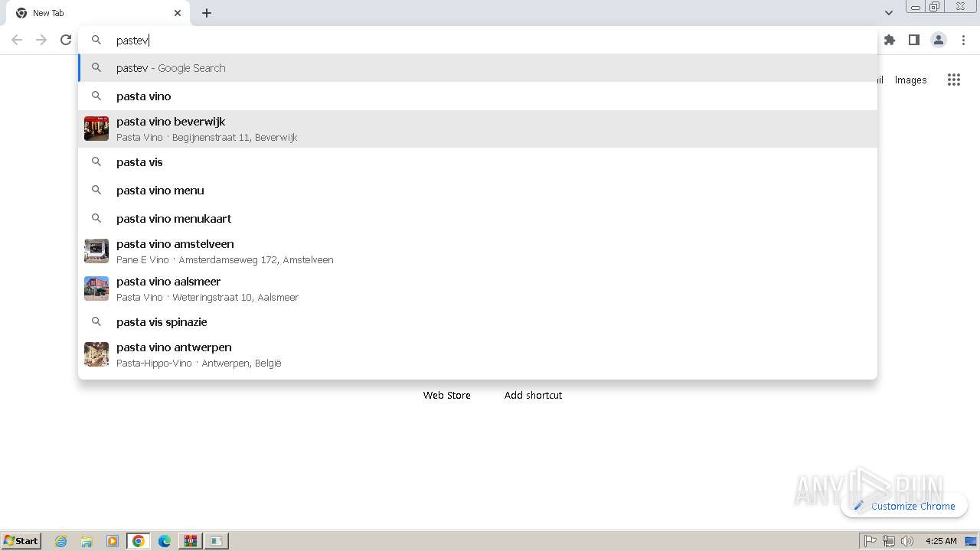
Task: Click search icon beside 'pasta vino menukaart'
Action: [96, 219]
